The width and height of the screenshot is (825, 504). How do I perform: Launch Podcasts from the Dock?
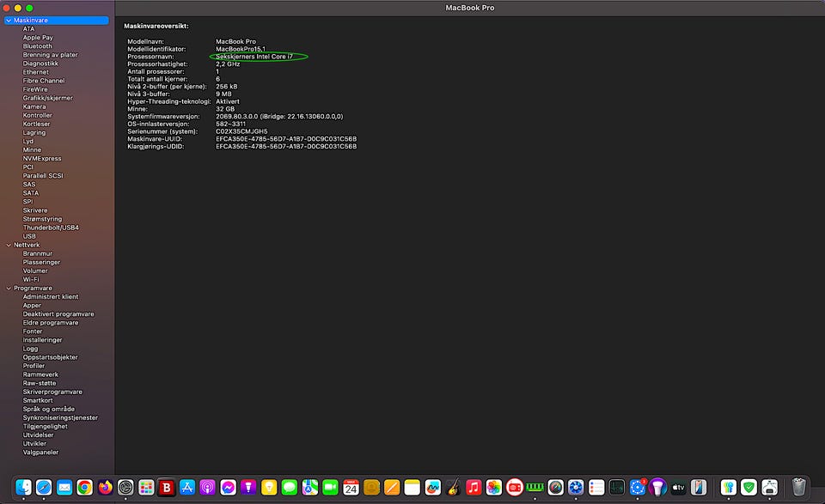207,487
